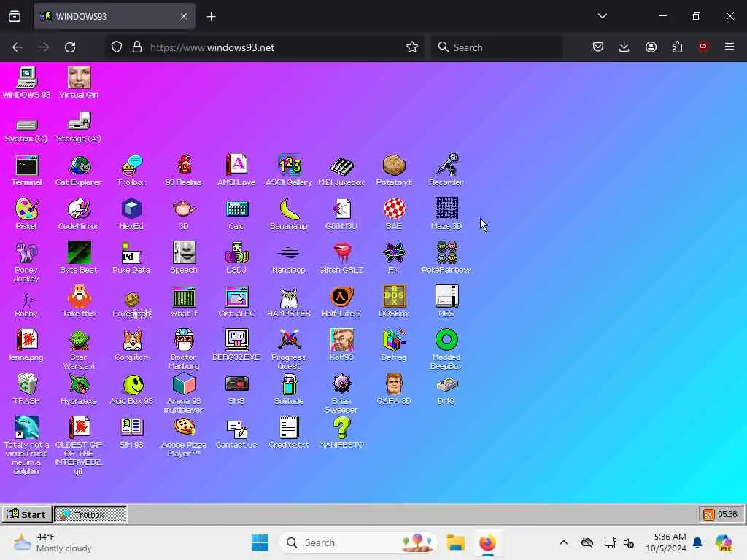Bookmark this page with the star icon
Viewport: 747px width, 560px height.
tap(412, 47)
